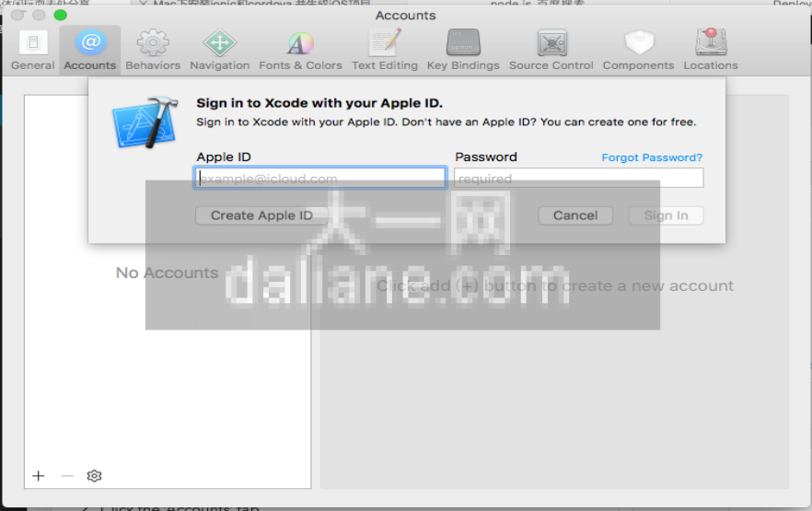
Task: Click the Sign In button
Action: [x=666, y=215]
